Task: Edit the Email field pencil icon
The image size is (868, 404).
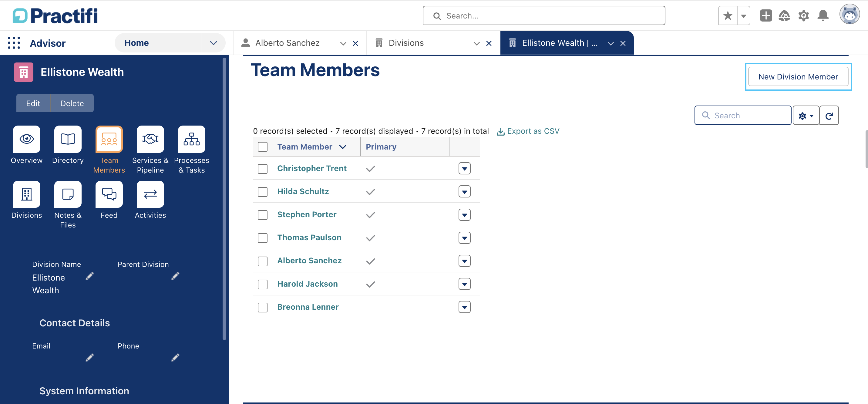Action: click(90, 358)
